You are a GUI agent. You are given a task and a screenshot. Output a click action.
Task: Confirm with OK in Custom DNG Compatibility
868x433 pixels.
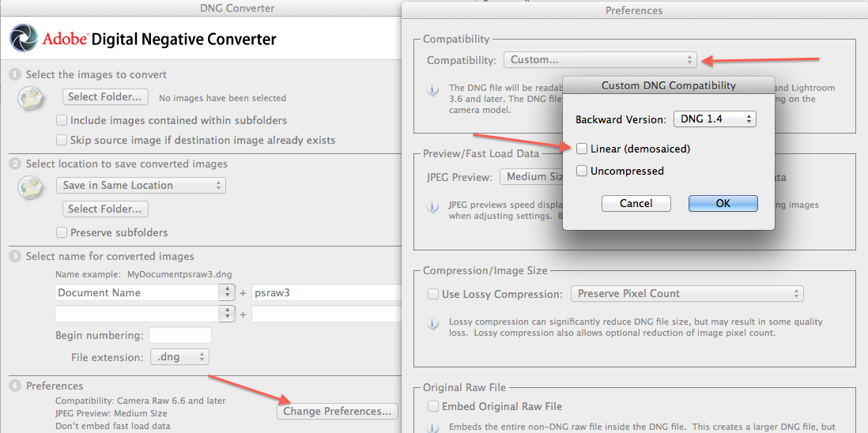coord(723,204)
